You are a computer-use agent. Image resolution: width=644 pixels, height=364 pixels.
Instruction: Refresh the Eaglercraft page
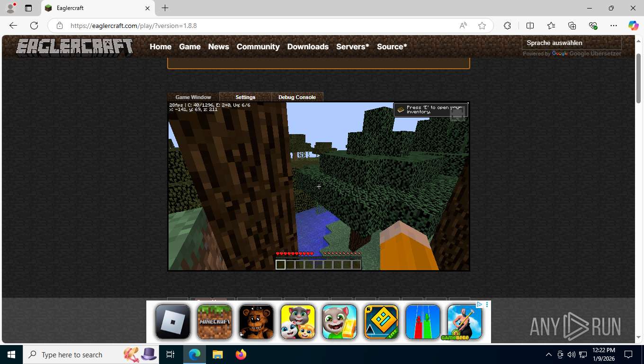pos(34,26)
